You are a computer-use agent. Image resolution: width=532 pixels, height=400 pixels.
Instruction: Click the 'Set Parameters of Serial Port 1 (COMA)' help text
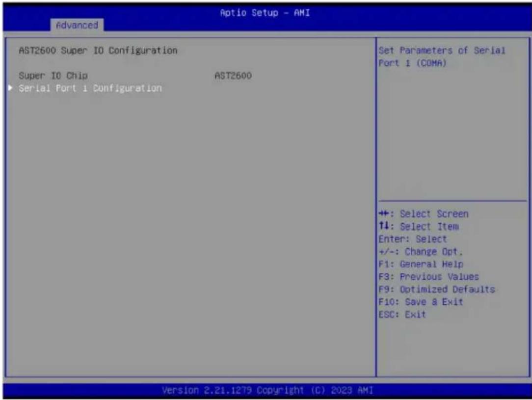pos(442,56)
